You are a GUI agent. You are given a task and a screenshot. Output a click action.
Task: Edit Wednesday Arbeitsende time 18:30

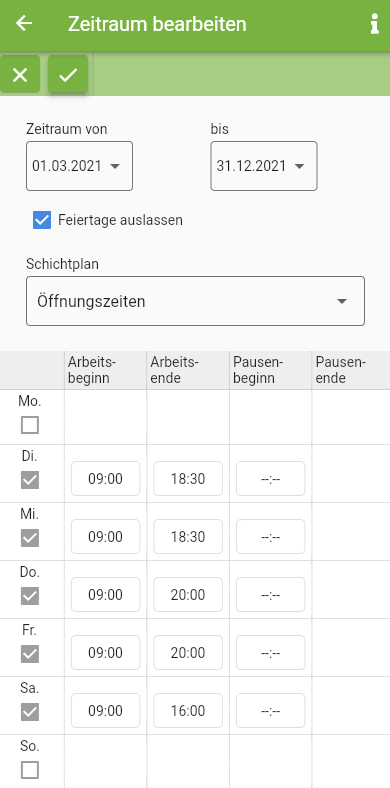(x=188, y=537)
